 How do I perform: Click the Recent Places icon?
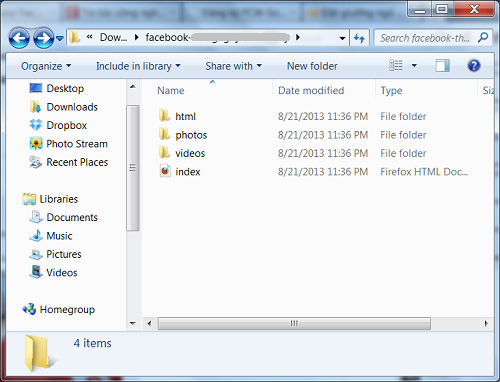coord(36,162)
